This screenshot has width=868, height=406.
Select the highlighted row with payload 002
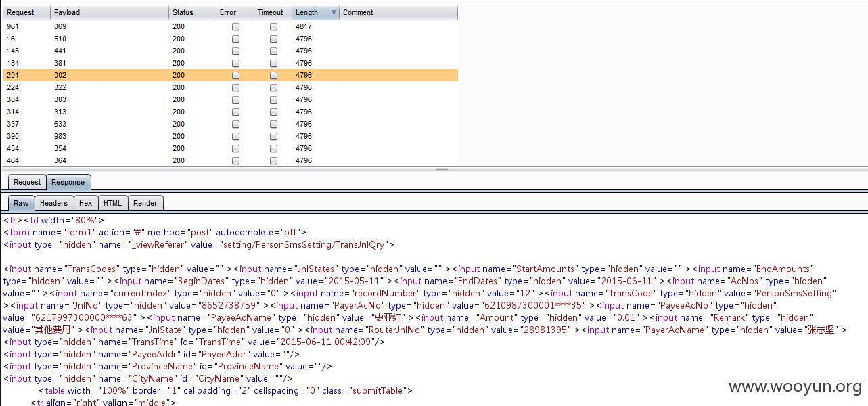(230, 75)
